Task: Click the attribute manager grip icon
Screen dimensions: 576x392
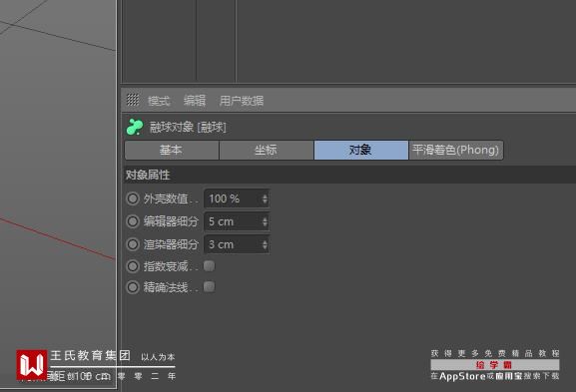Action: [133, 100]
